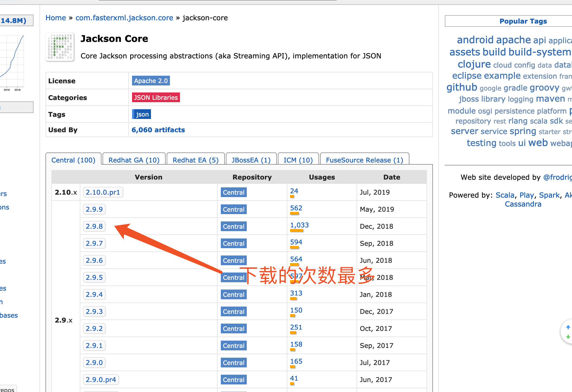The height and width of the screenshot is (392, 572).
Task: Switch to the Redhat EA (5) tab
Action: (x=196, y=160)
